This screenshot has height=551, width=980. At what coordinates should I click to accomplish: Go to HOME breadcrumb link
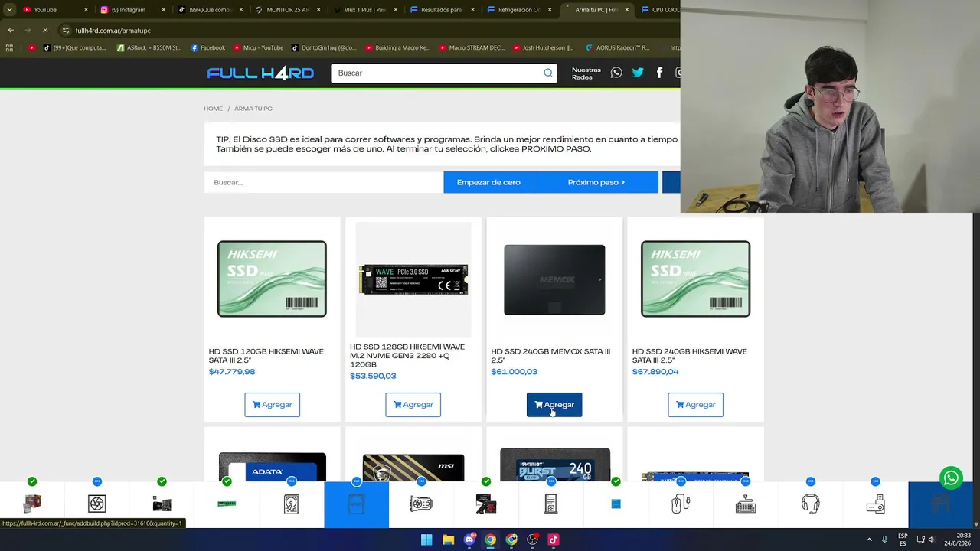[213, 109]
